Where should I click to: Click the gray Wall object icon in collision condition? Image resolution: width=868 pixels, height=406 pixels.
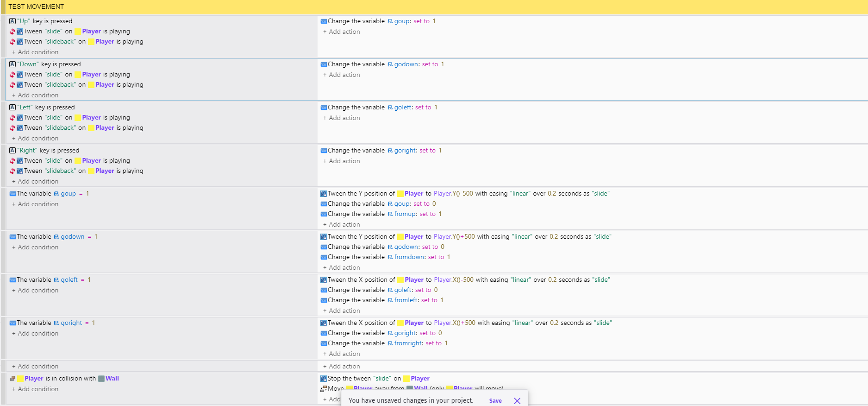[101, 379]
